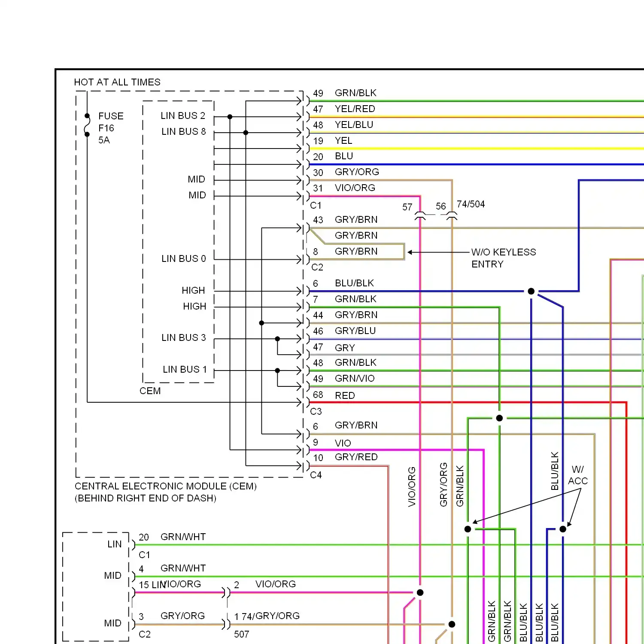
Task: Select the "LIN BUS 1" label
Action: 185,369
